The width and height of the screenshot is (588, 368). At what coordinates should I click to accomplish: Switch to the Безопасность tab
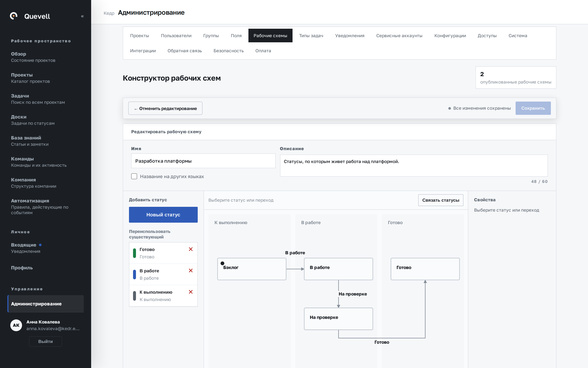tap(228, 51)
